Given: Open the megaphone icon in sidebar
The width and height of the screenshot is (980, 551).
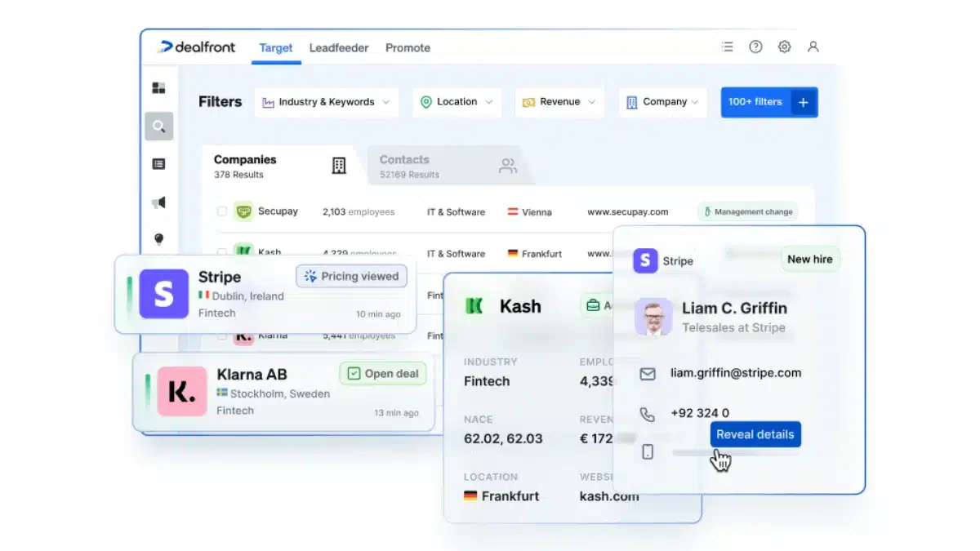Looking at the screenshot, I should pyautogui.click(x=159, y=202).
